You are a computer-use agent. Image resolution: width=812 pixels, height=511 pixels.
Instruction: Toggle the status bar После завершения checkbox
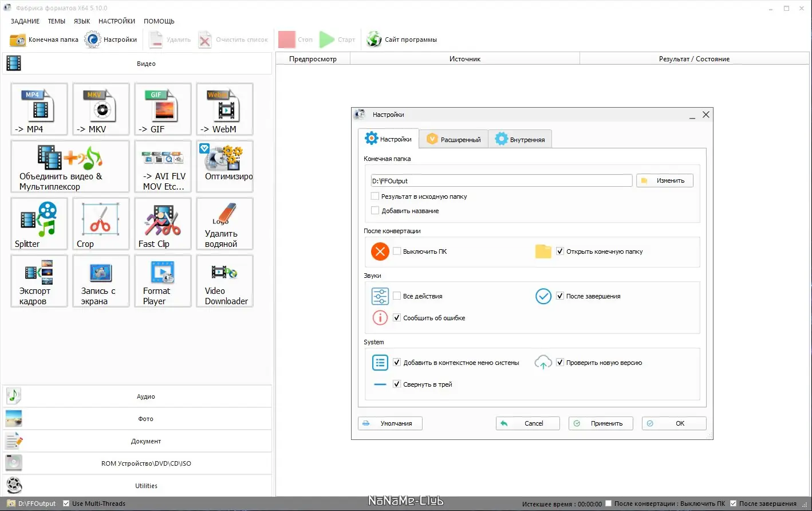click(x=733, y=504)
